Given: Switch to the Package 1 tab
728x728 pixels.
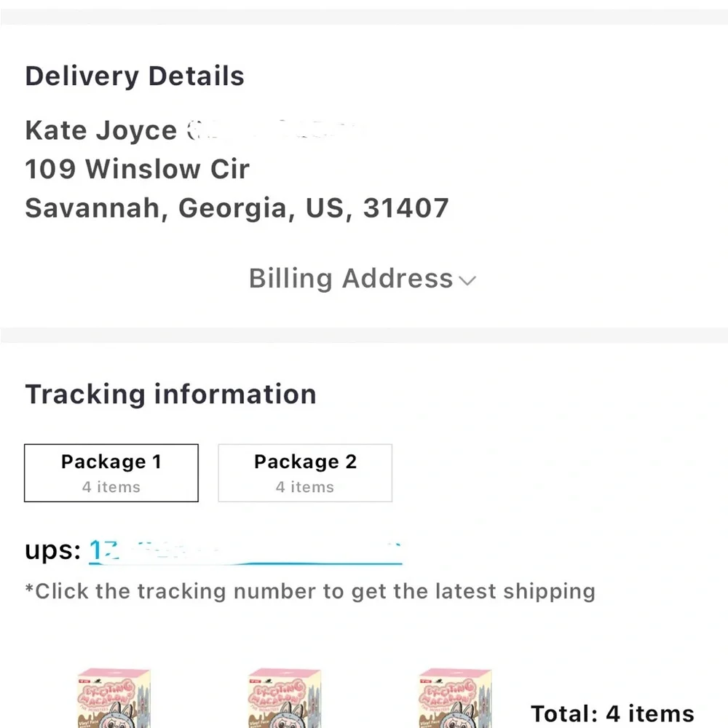Looking at the screenshot, I should (x=111, y=472).
